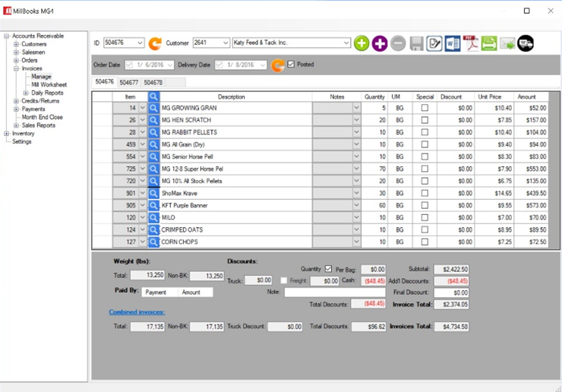
Task: Click search icon for MG Senior Horse Pell
Action: coord(153,156)
